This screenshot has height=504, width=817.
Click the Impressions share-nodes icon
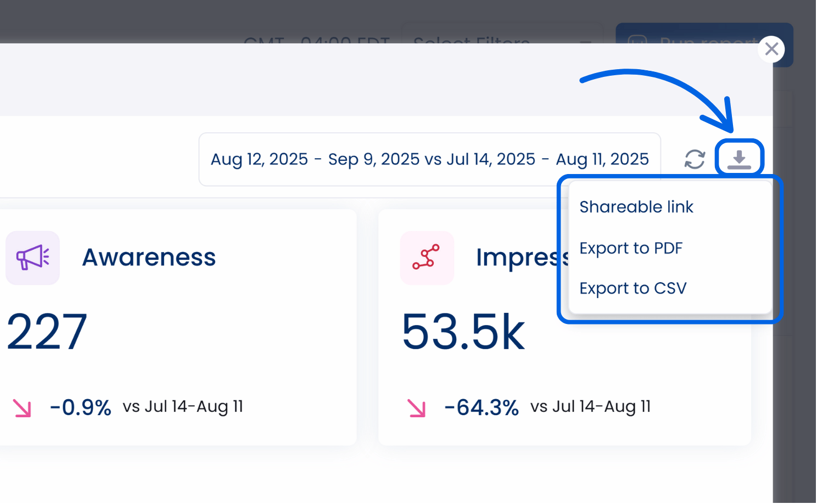pyautogui.click(x=427, y=257)
